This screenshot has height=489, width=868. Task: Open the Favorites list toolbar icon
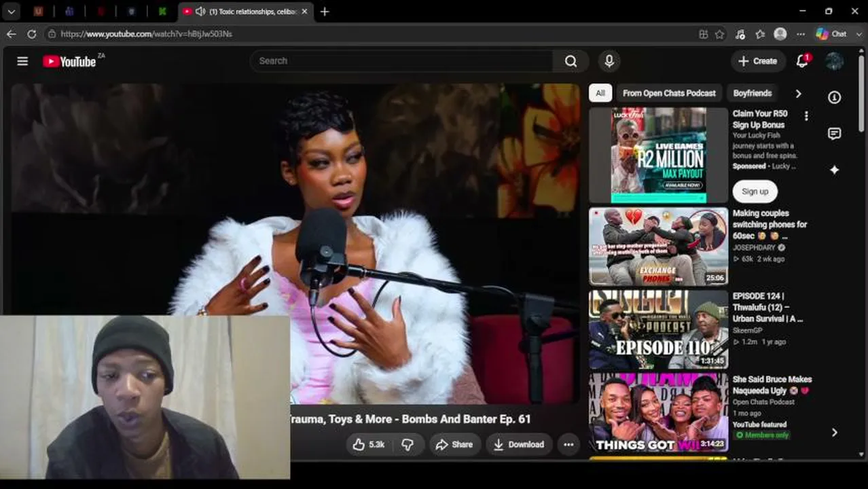[x=760, y=34]
